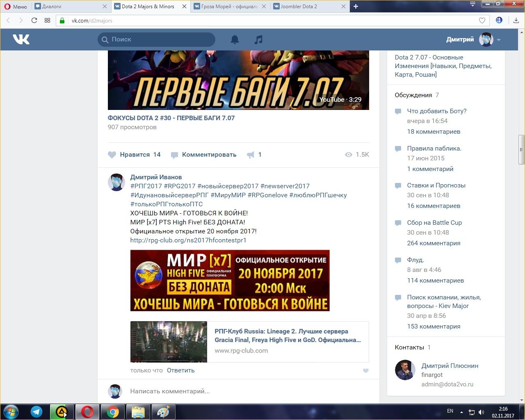Open the VK logo home link

[x=21, y=39]
